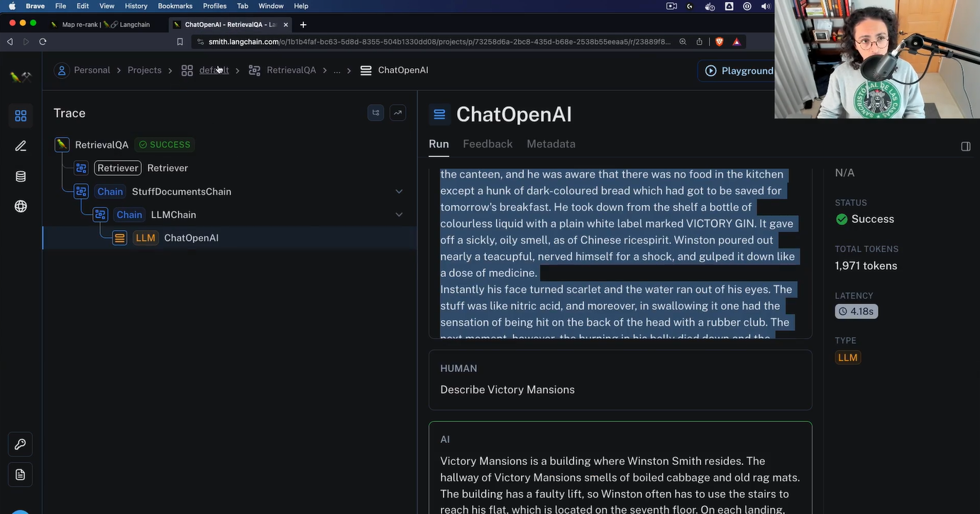This screenshot has height=514, width=980.
Task: Open the annotation pencil icon in sidebar
Action: [x=21, y=146]
